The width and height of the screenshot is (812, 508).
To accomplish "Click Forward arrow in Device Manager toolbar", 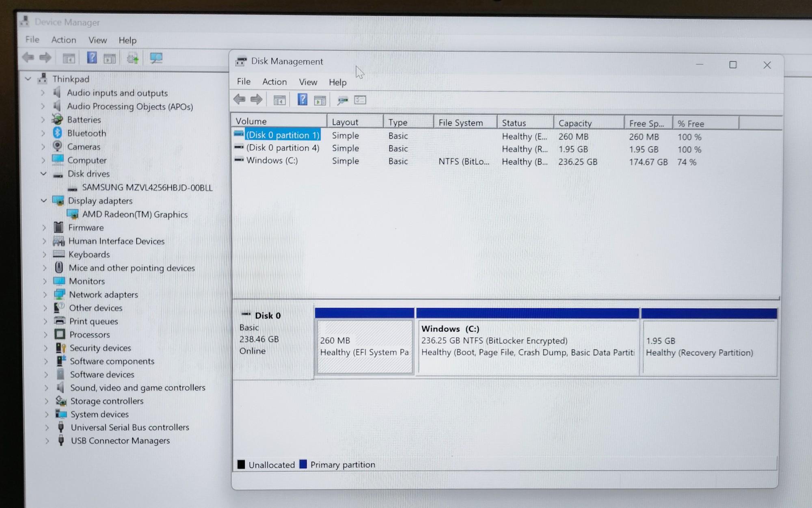I will pos(45,58).
